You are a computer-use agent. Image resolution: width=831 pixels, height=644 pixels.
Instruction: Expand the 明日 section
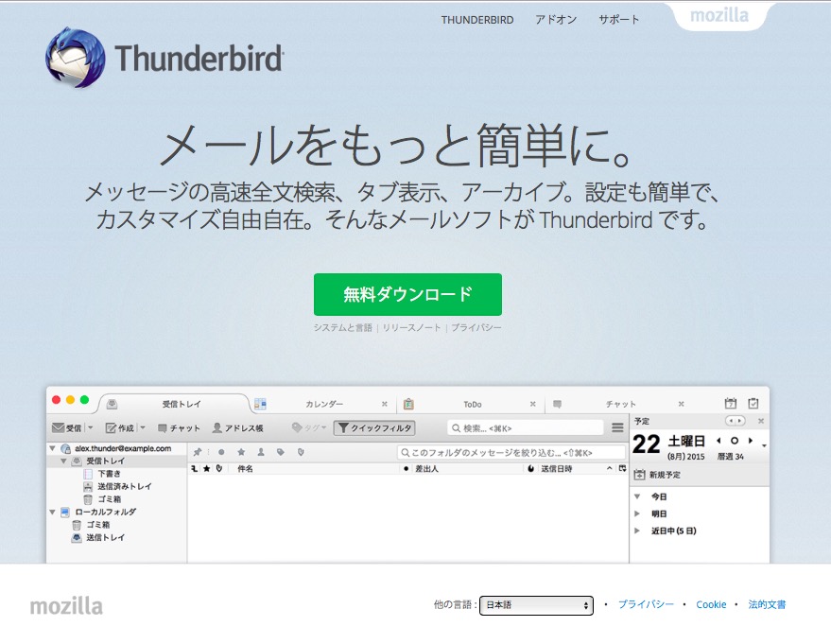tap(637, 513)
